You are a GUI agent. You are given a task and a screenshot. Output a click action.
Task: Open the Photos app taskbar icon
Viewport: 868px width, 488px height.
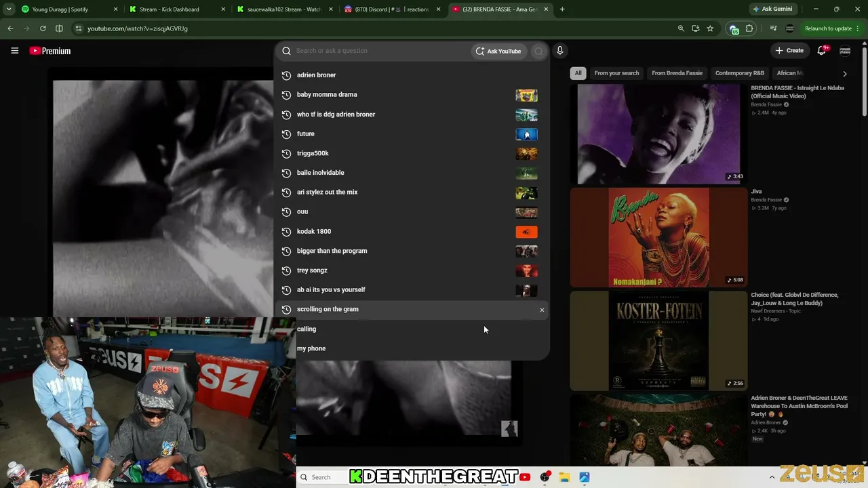point(584,477)
